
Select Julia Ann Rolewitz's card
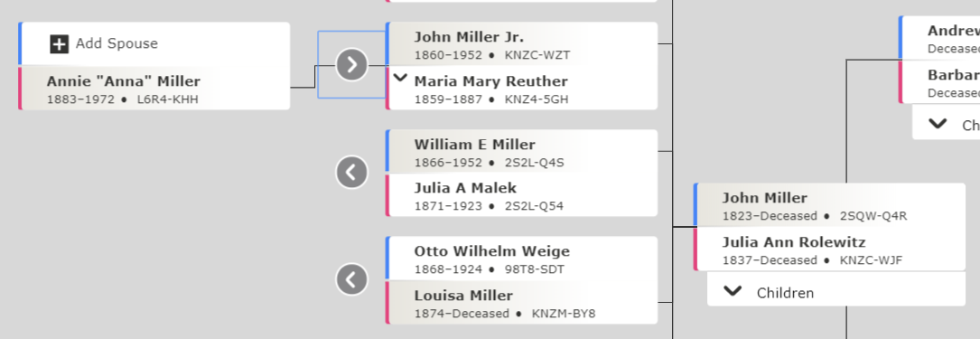pyautogui.click(x=829, y=249)
